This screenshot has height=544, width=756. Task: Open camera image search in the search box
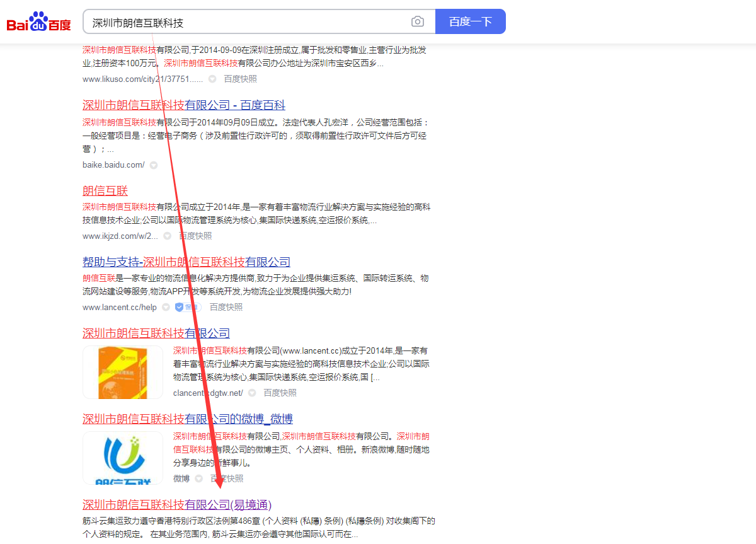(x=418, y=21)
